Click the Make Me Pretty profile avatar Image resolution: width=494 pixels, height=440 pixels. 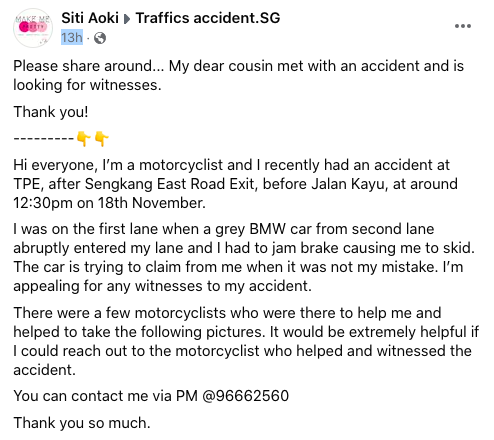[x=33, y=28]
